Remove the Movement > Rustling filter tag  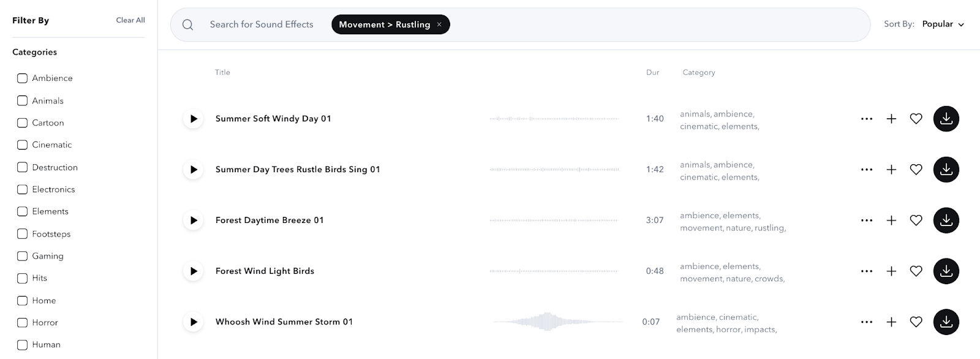tap(439, 25)
